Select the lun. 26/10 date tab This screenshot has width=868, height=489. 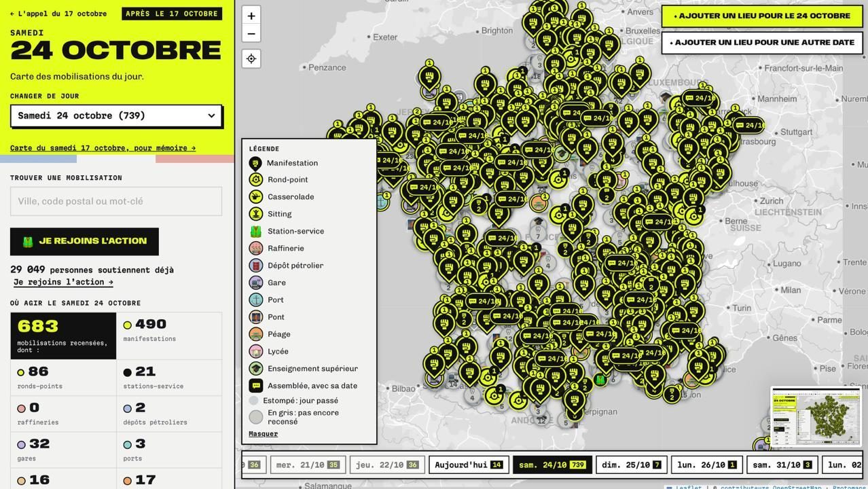[706, 465]
